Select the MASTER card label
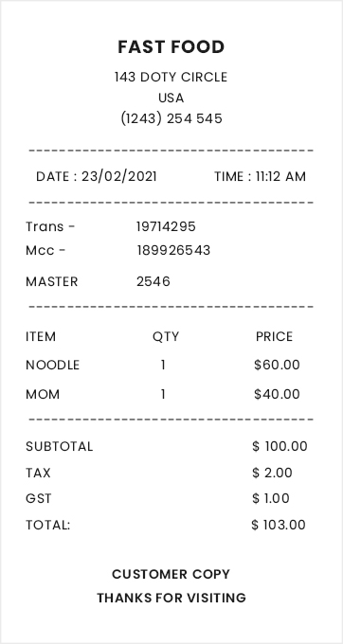The image size is (343, 644). tap(52, 282)
